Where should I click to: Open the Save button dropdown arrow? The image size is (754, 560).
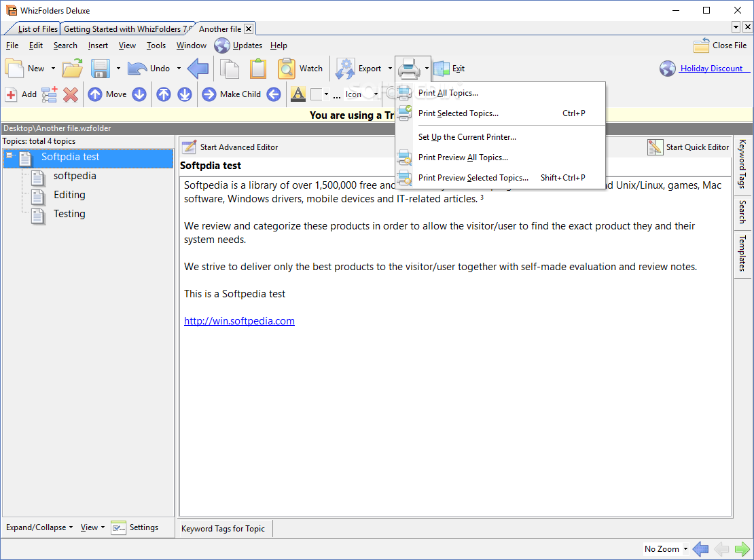point(118,69)
